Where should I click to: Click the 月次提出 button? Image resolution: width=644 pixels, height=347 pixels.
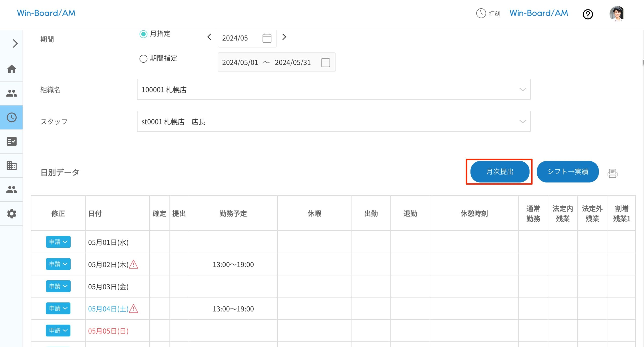(x=500, y=171)
